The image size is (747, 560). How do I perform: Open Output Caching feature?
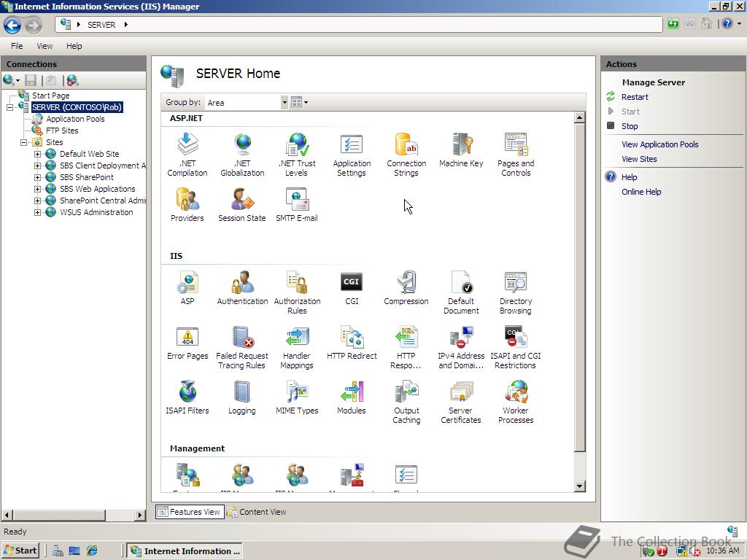(406, 402)
